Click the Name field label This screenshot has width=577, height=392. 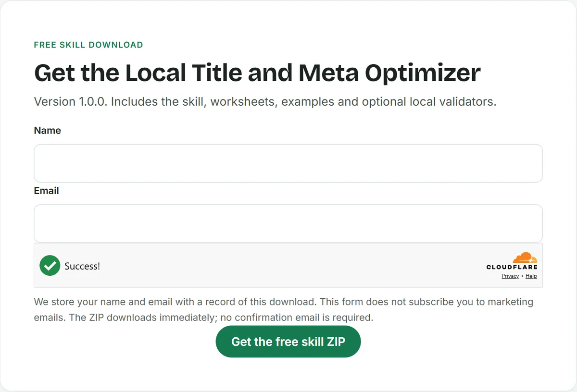point(47,131)
